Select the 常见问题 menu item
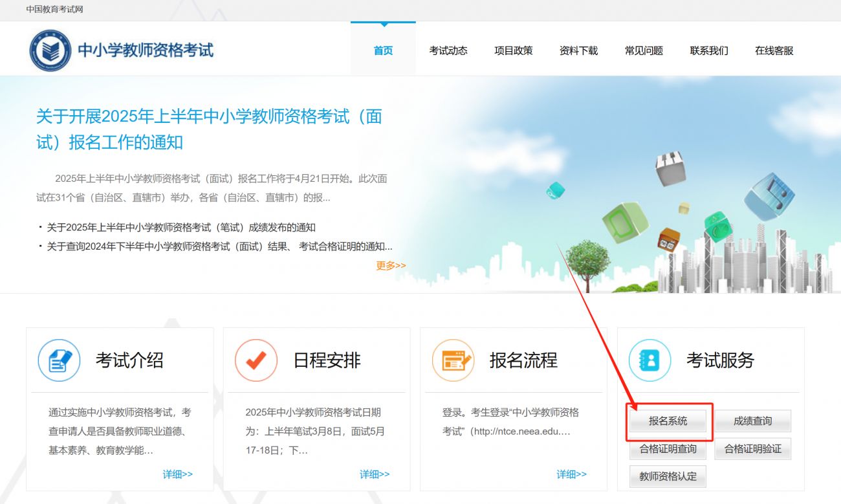Viewport: 841px width, 504px height. coord(644,50)
